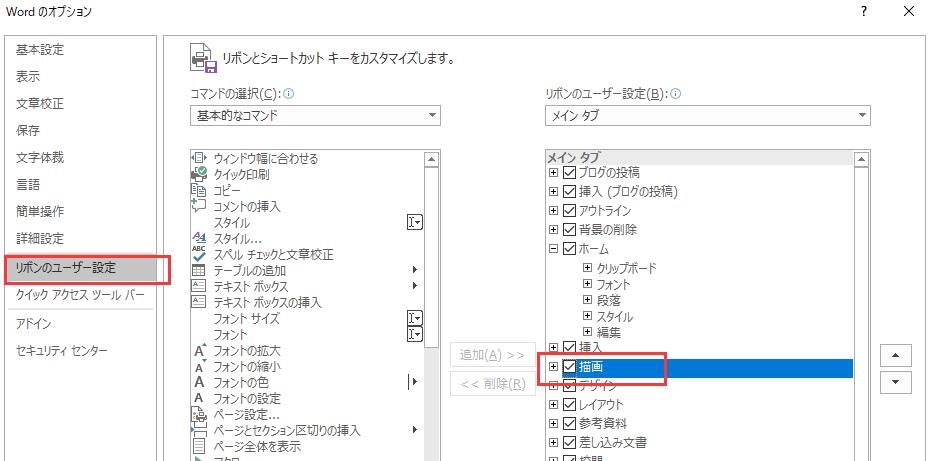The width and height of the screenshot is (928, 461).
Task: Click the << 削除(R) button
Action: pos(492,384)
